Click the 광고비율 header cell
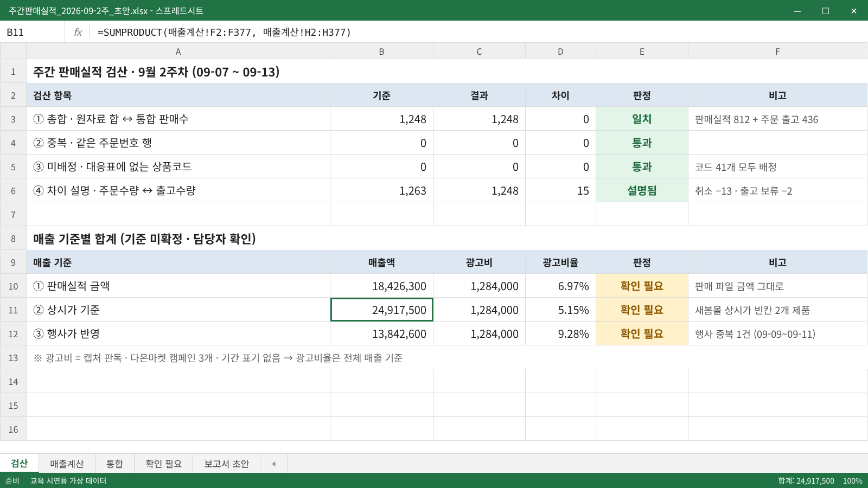 point(560,262)
